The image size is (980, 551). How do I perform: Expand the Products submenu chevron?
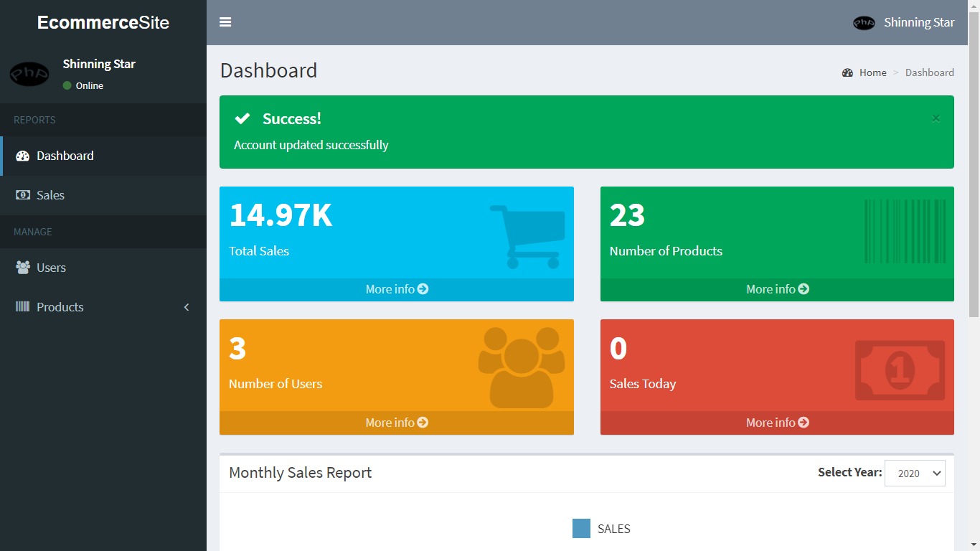point(186,306)
